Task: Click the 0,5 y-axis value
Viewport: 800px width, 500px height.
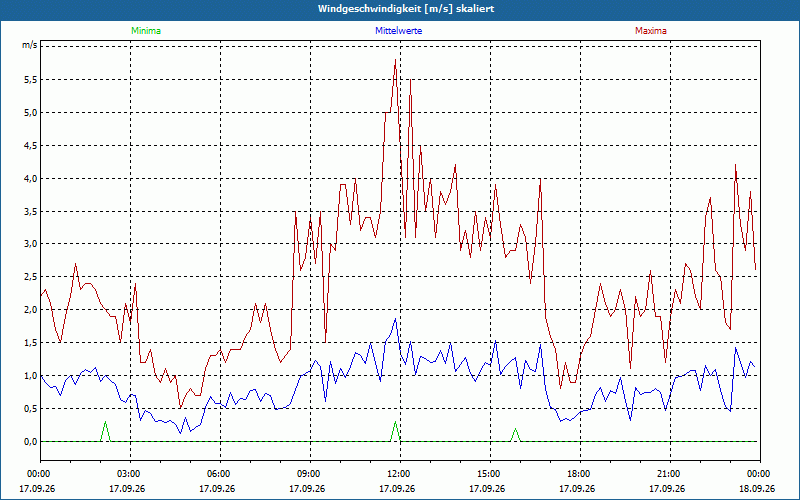Action: (31, 409)
